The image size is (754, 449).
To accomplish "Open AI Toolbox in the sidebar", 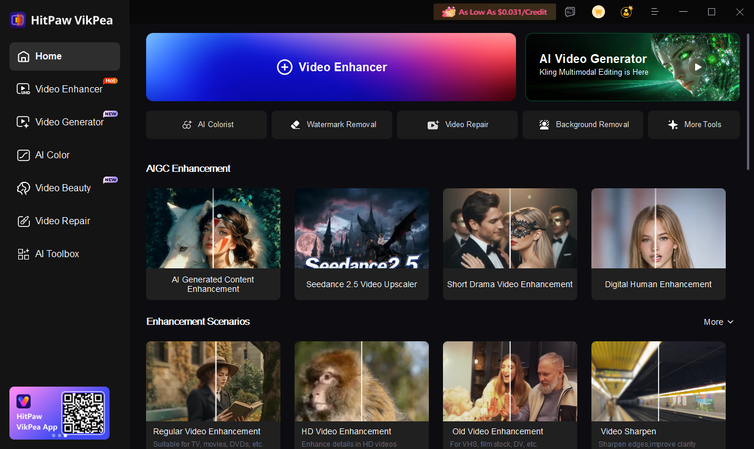I will coord(64,254).
